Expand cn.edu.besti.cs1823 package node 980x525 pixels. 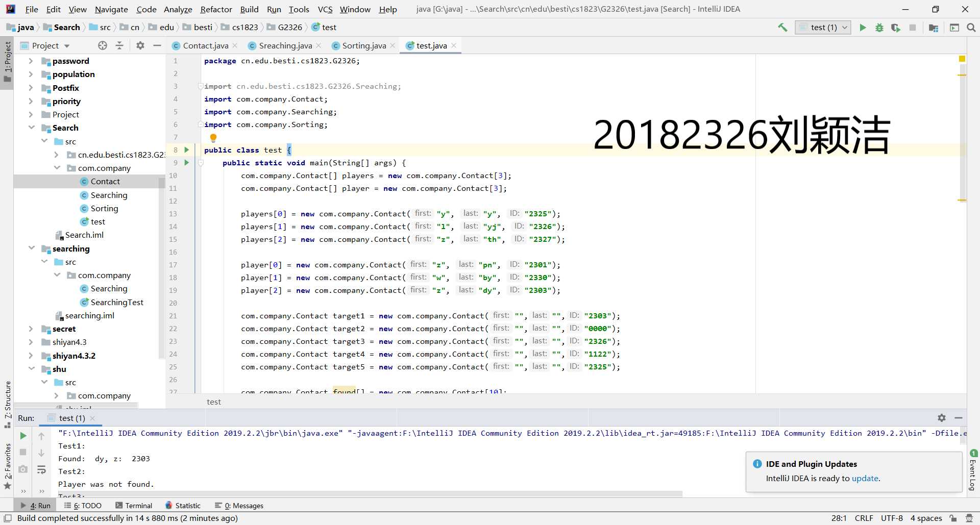57,155
